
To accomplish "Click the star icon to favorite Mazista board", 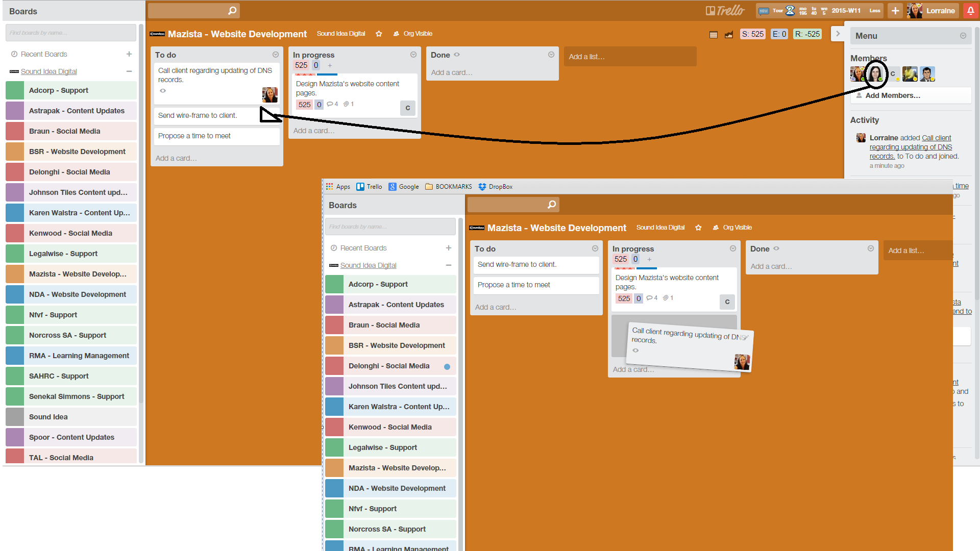I will pos(379,33).
